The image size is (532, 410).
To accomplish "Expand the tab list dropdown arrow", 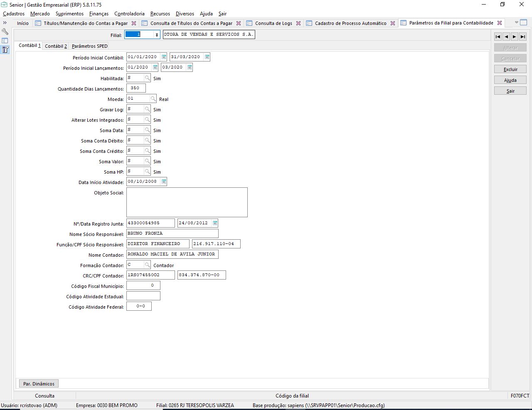I will click(x=517, y=22).
